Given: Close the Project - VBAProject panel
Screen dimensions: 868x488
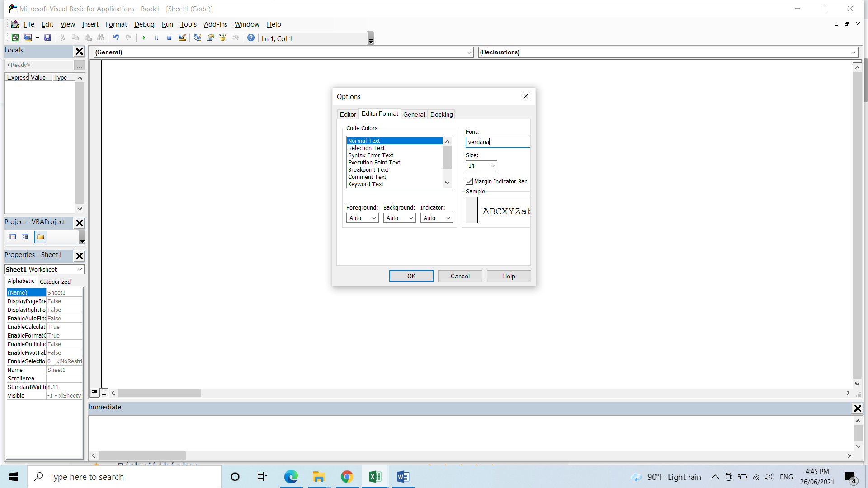Looking at the screenshot, I should (x=79, y=223).
